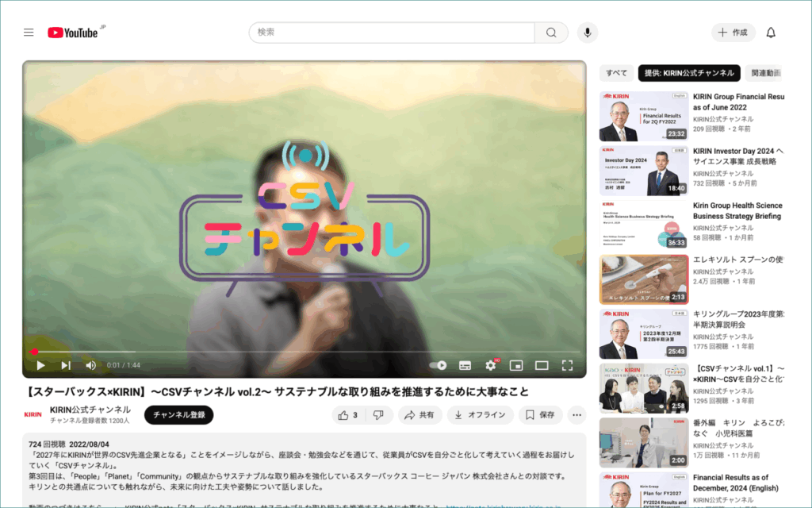Open player settings gear
The image size is (812, 508).
[490, 365]
